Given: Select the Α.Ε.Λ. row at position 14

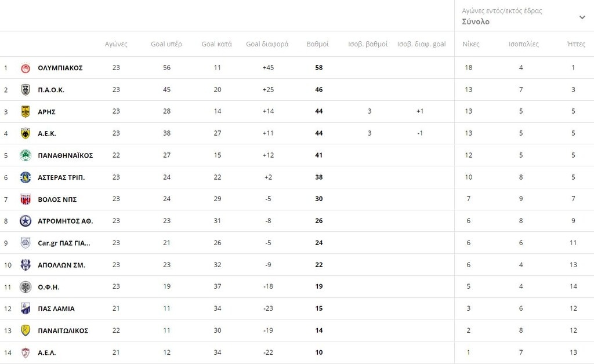Looking at the screenshot, I should coord(297,352).
